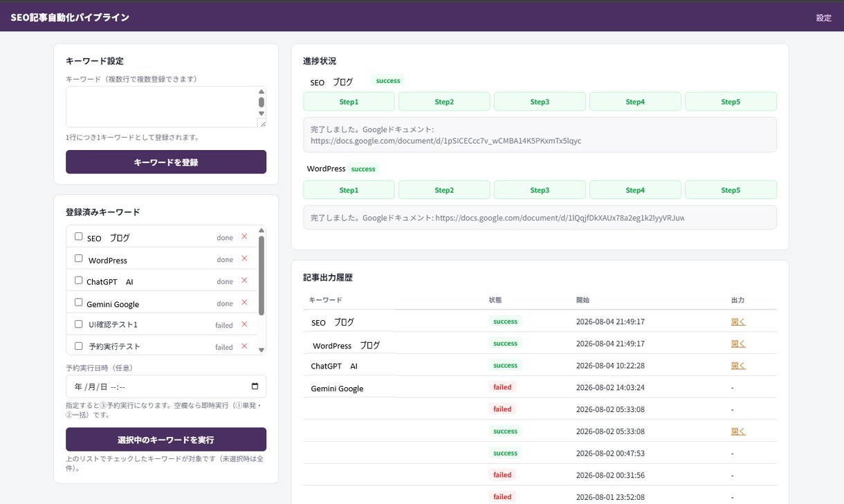Select Step1 in WordPress progress
Viewport: 844px width, 504px height.
[349, 190]
